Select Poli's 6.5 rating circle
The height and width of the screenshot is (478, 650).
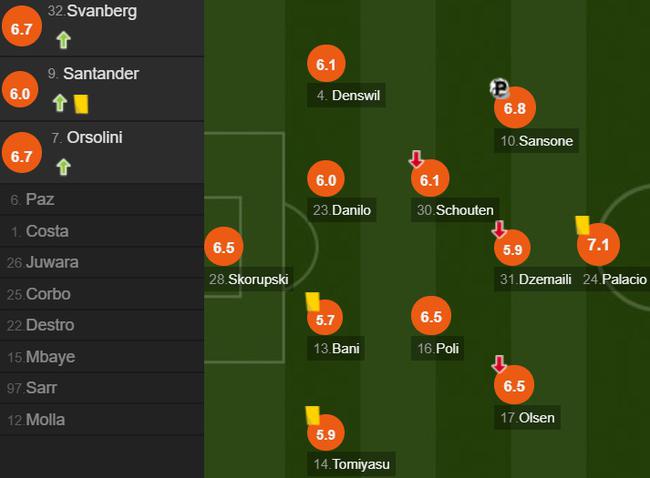[x=431, y=316]
